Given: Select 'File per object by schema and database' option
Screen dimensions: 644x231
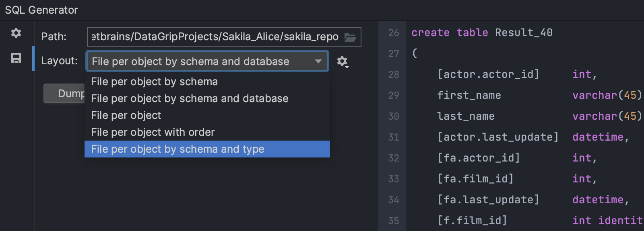Looking at the screenshot, I should click(x=190, y=98).
